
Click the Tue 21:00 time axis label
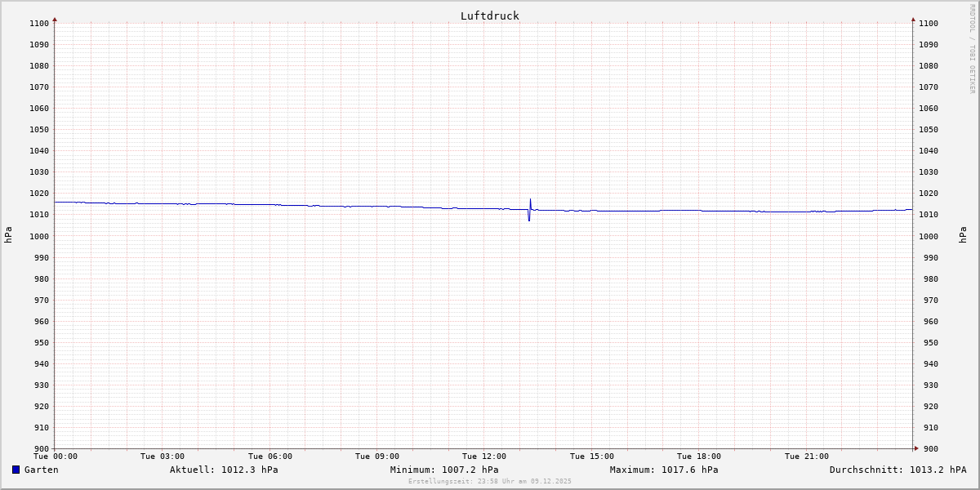807,457
